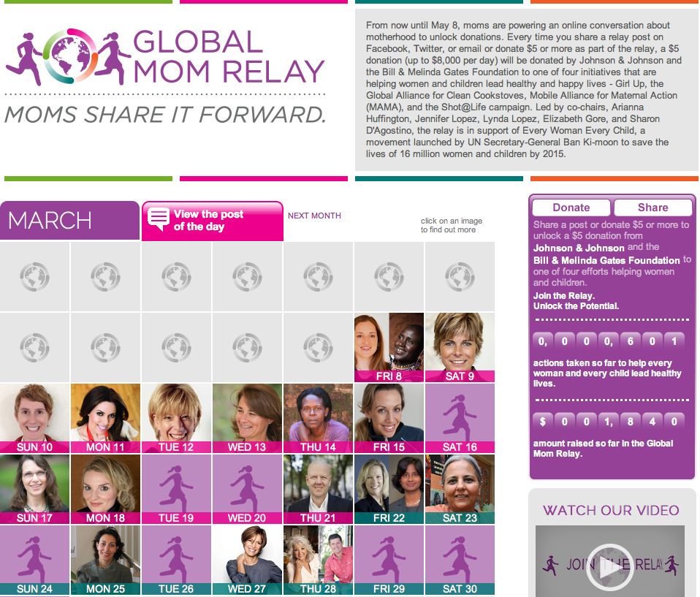Screen dimensions: 700x597
Task: Go to NEXT MONTH
Action: tap(314, 216)
